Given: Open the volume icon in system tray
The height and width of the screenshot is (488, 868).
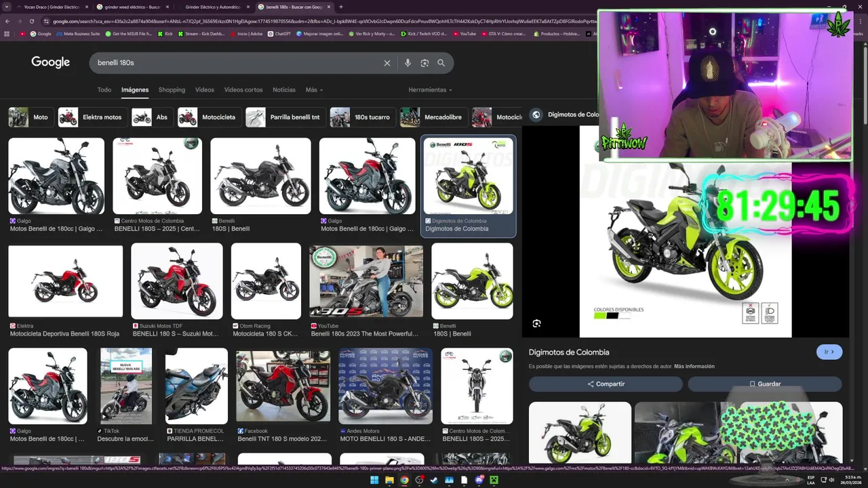Looking at the screenshot, I should point(832,480).
